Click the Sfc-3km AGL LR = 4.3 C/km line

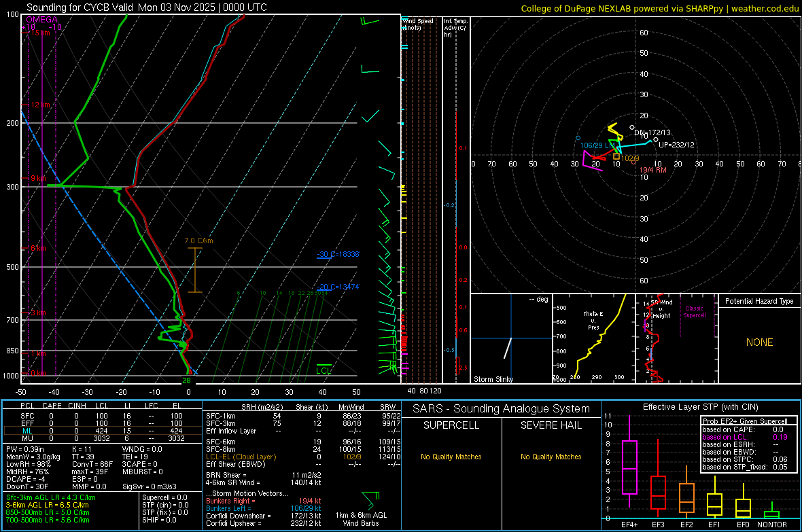point(51,497)
